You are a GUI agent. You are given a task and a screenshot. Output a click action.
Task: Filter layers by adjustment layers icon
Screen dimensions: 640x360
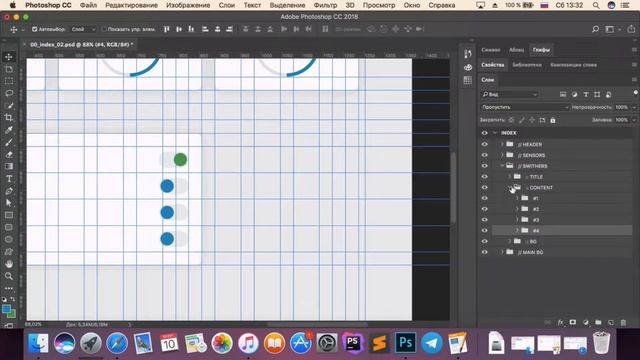pos(574,94)
